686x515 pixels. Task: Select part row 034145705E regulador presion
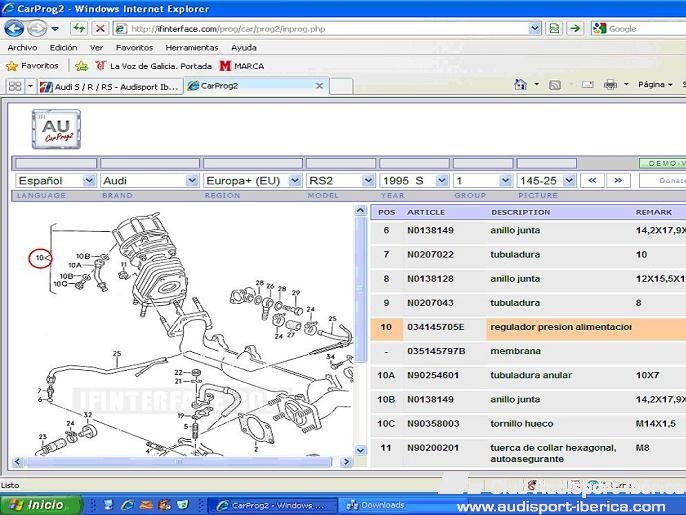tap(528, 328)
